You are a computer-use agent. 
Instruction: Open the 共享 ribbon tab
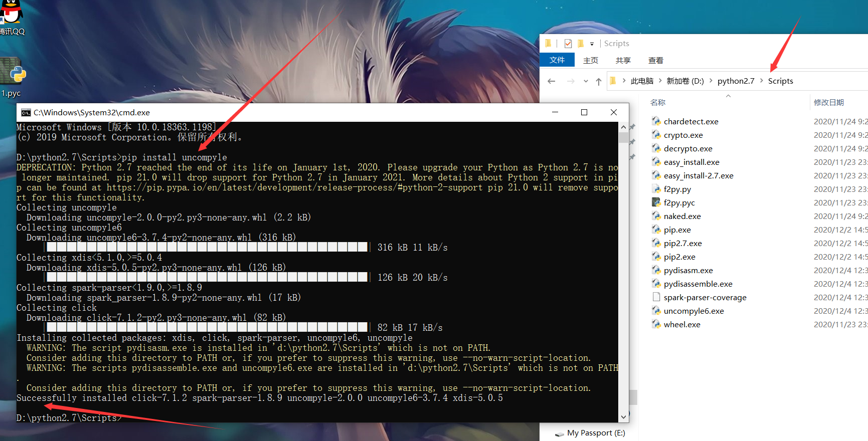point(623,60)
